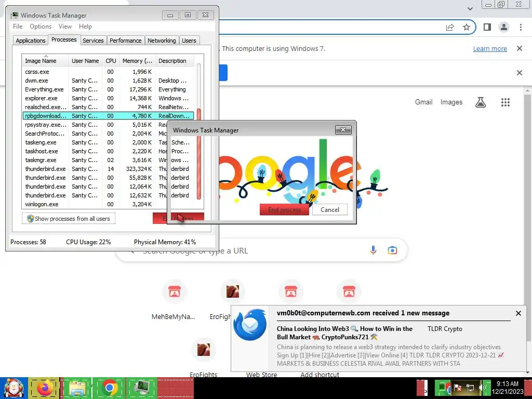The width and height of the screenshot is (532, 399).
Task: Open the Santa-themed Start button
Action: tap(14, 388)
